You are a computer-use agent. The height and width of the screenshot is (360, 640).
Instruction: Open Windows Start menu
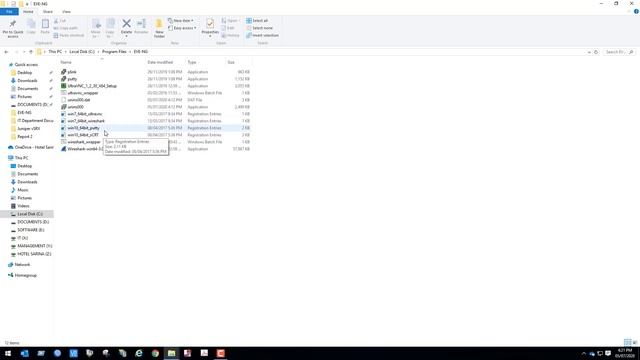click(x=8, y=353)
